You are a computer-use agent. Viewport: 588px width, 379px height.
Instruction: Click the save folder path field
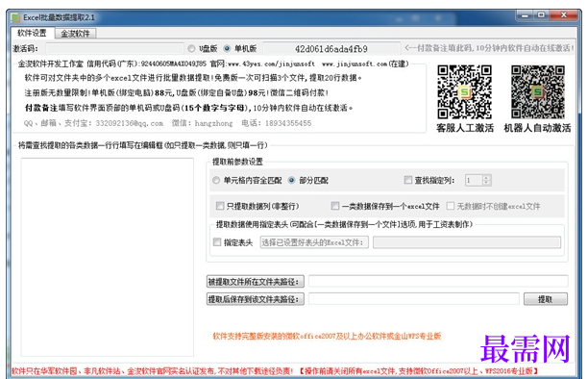[414, 299]
